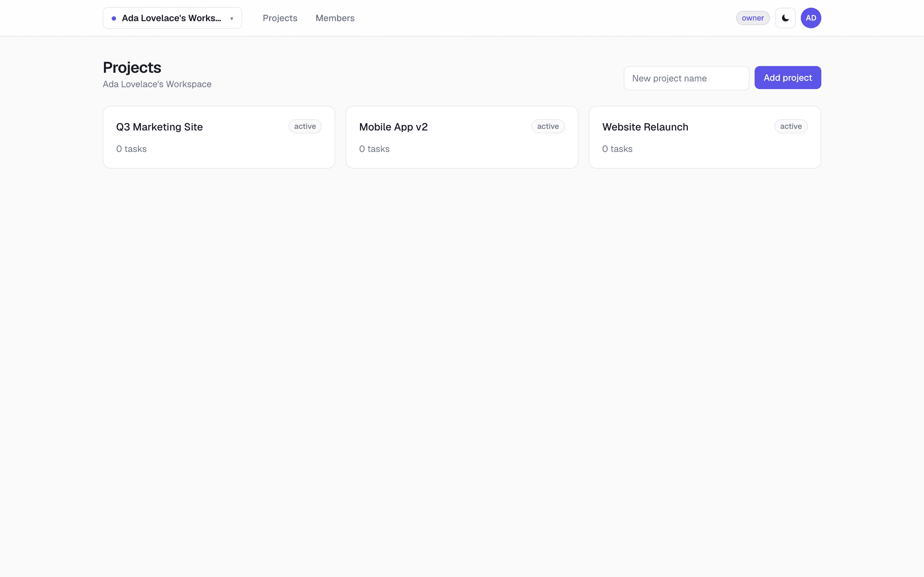924x577 pixels.
Task: Expand the workspace switcher arrow
Action: point(231,18)
